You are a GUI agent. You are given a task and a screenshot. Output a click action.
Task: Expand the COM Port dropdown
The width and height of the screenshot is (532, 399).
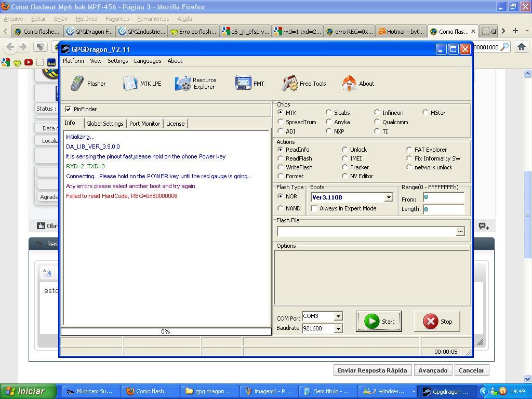pos(338,316)
